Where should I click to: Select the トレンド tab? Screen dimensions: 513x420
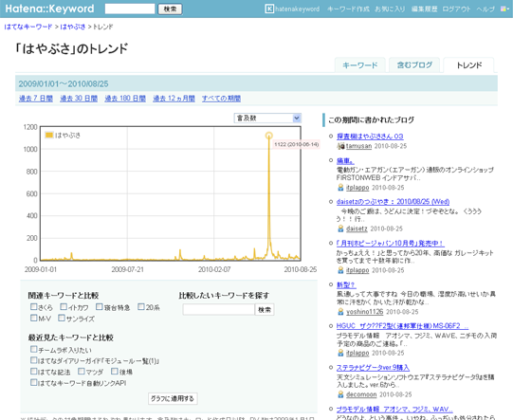[x=468, y=65]
